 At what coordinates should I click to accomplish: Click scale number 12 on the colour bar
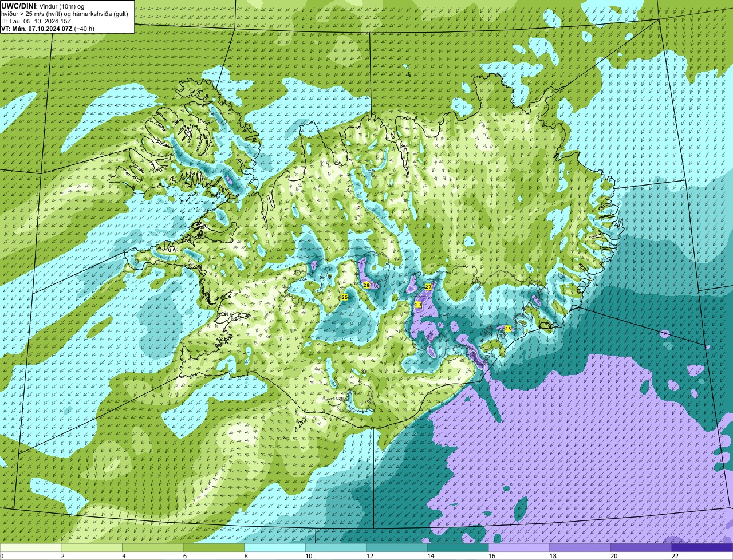tap(370, 556)
